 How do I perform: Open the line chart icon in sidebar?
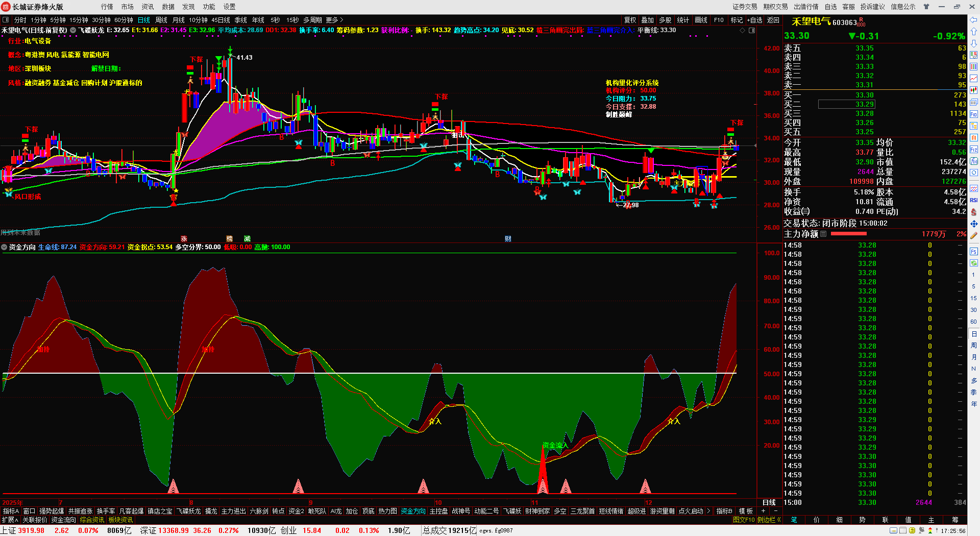tap(974, 79)
